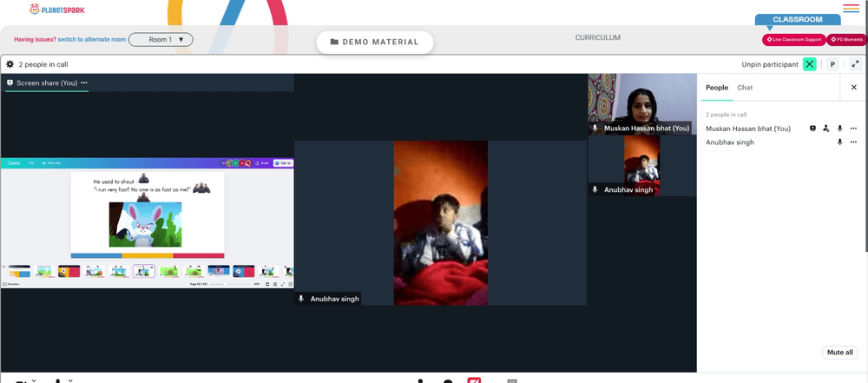Open call settings gear icon
The height and width of the screenshot is (383, 868).
[10, 64]
